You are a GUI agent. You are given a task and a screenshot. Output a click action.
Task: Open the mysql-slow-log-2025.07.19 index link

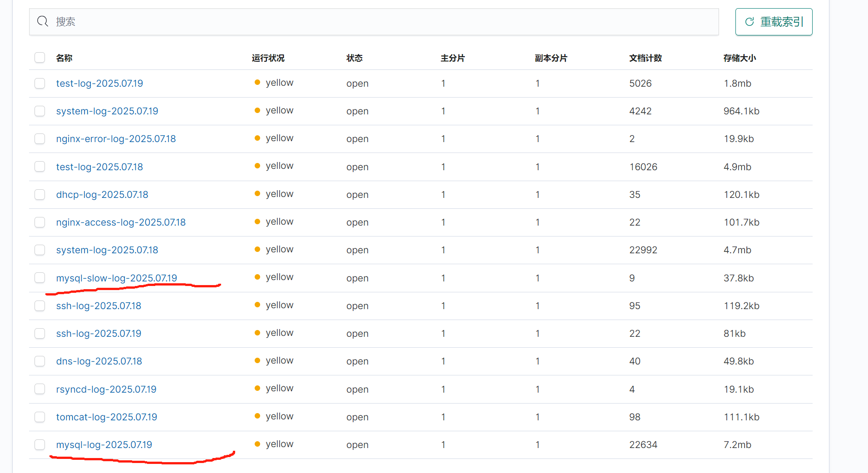pyautogui.click(x=117, y=278)
